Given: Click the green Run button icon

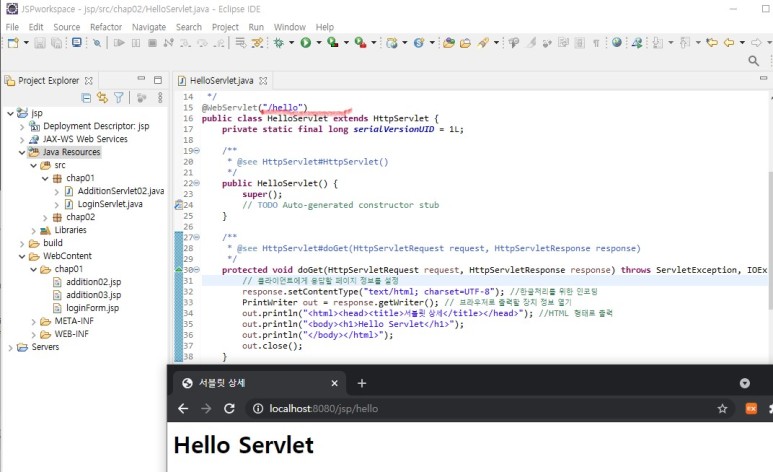Looking at the screenshot, I should (306, 43).
